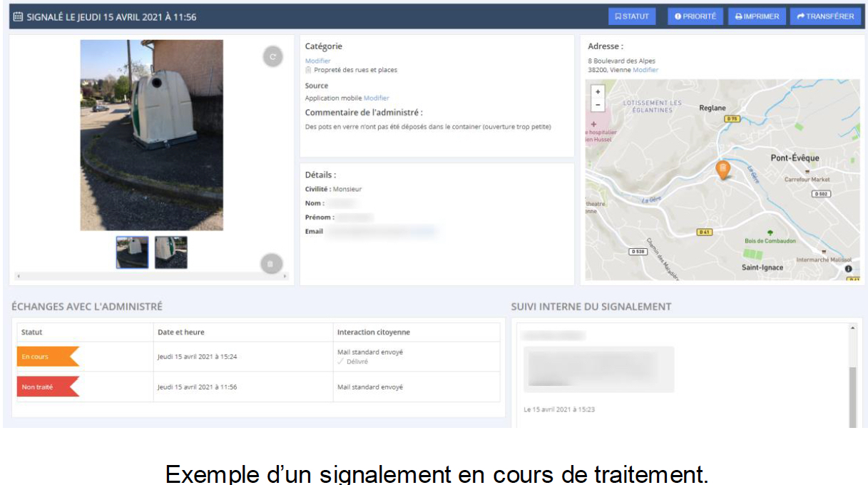Click the IMPRIMER button
This screenshot has width=868, height=485.
[x=757, y=16]
